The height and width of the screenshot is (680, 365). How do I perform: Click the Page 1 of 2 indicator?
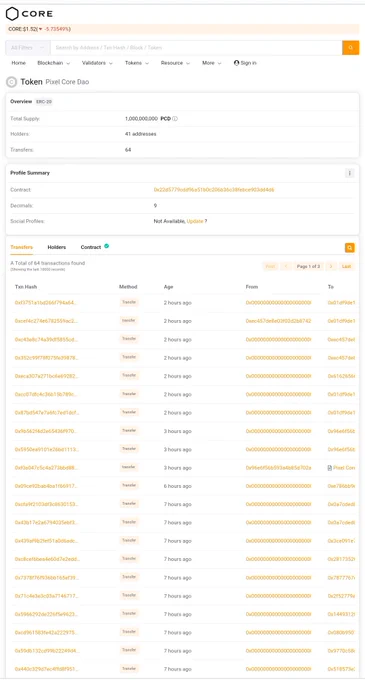(308, 266)
